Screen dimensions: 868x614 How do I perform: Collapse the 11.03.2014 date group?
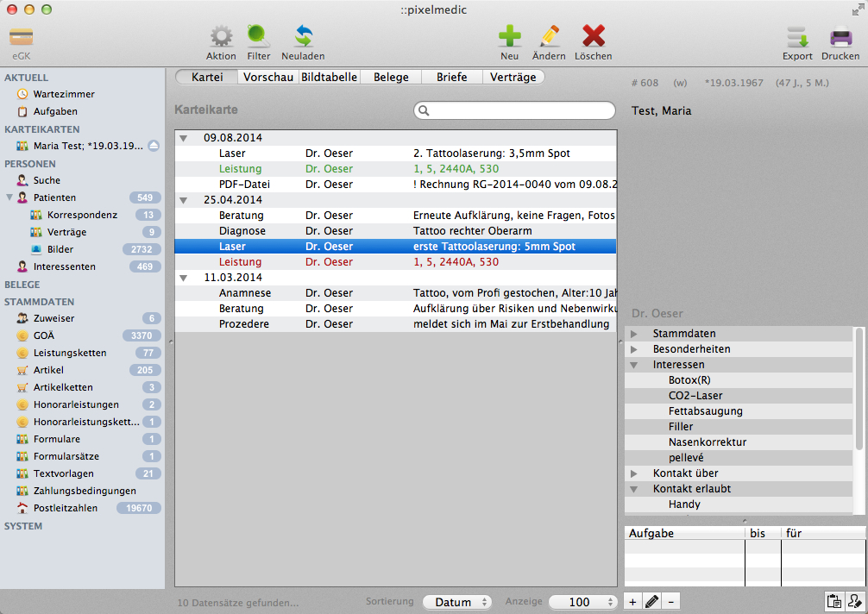click(x=183, y=278)
